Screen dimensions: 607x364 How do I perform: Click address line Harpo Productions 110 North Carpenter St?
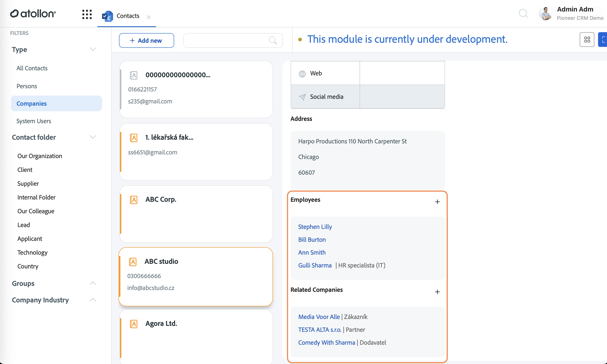click(x=352, y=141)
